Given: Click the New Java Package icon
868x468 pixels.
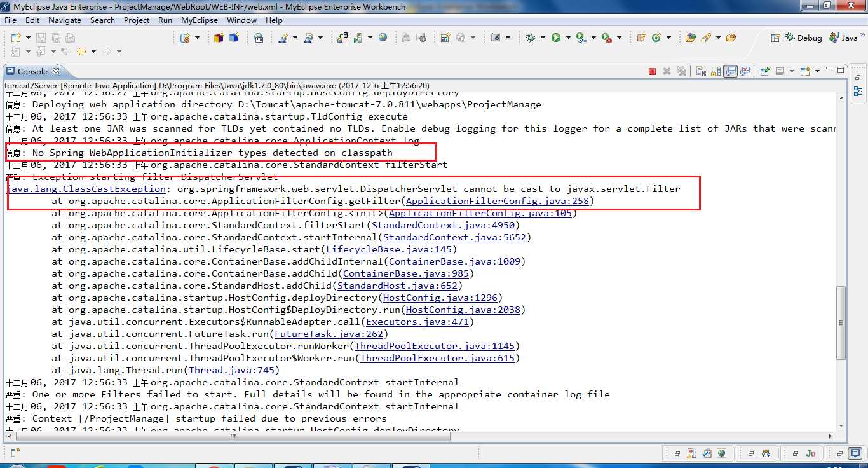Looking at the screenshot, I should click(x=641, y=38).
